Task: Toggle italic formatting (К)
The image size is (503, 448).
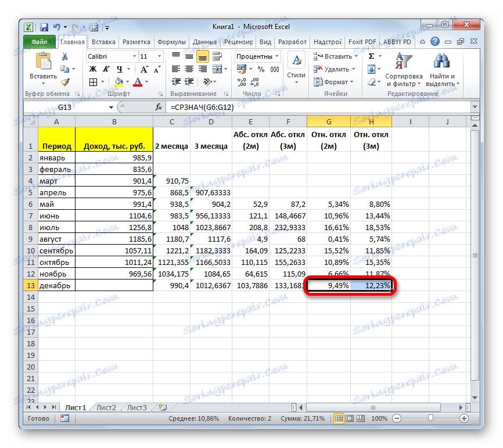Action: click(x=106, y=69)
